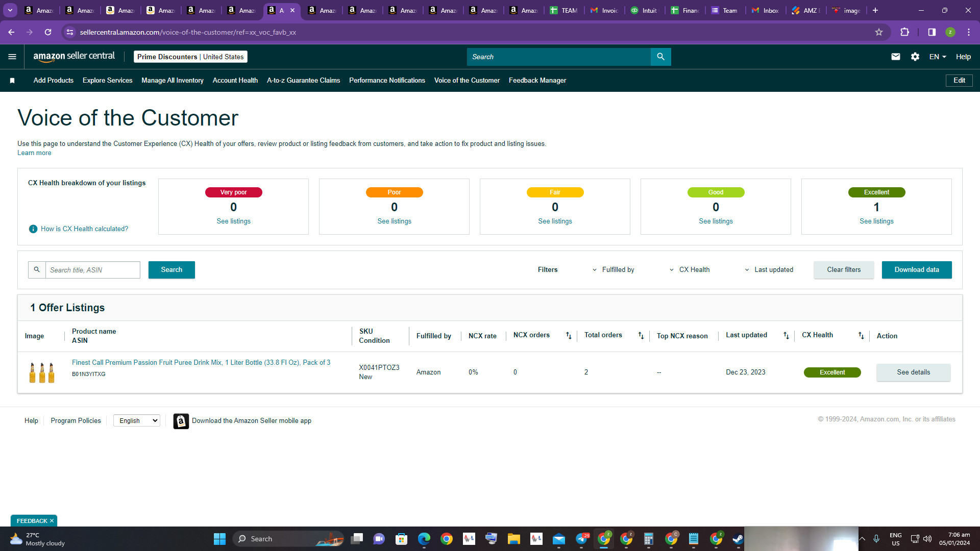
Task: Expand the Last updated filter
Action: [769, 270]
